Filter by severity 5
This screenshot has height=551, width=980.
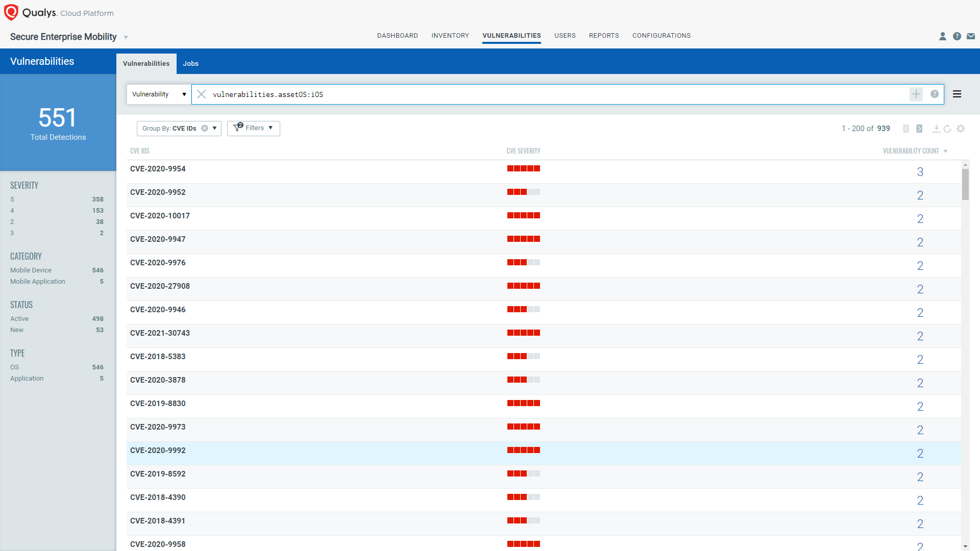click(x=57, y=199)
